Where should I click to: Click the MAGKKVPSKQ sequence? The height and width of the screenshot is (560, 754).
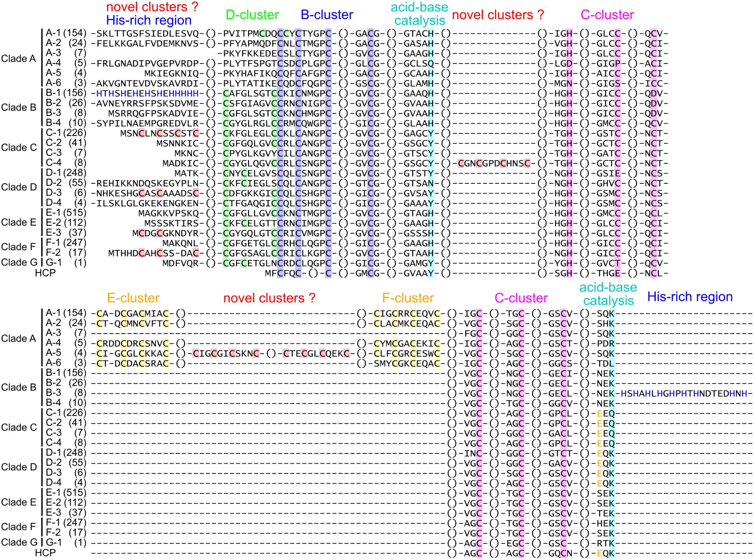[x=169, y=213]
